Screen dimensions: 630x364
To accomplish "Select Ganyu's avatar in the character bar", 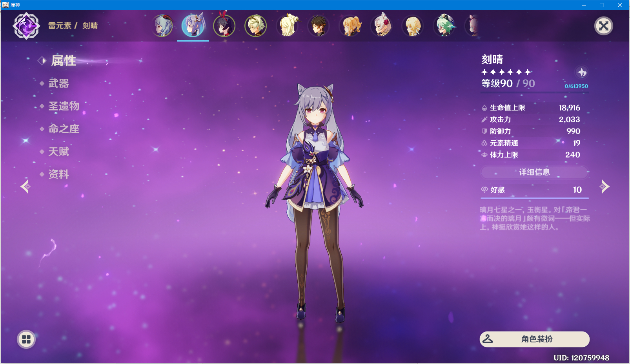I will [162, 26].
